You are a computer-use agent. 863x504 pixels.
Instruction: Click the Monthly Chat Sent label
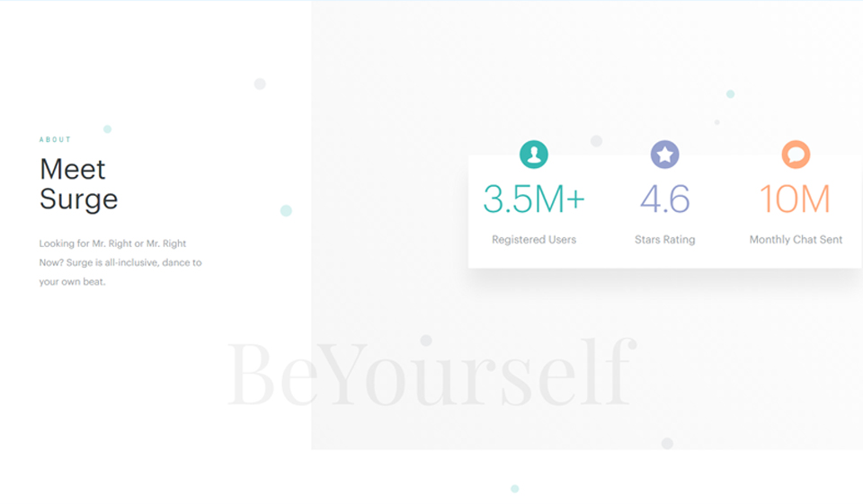pyautogui.click(x=796, y=240)
